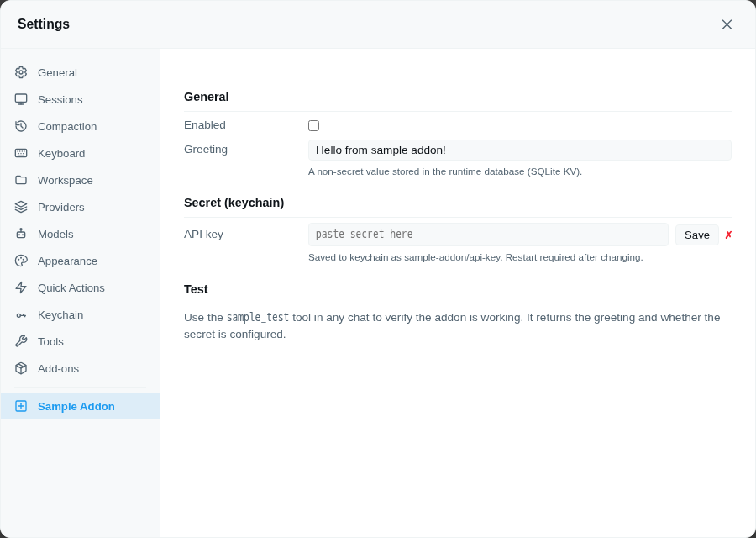Screen dimensions: 756x538
Task: Click the Appearance palette icon
Action: pyautogui.click(x=21, y=261)
